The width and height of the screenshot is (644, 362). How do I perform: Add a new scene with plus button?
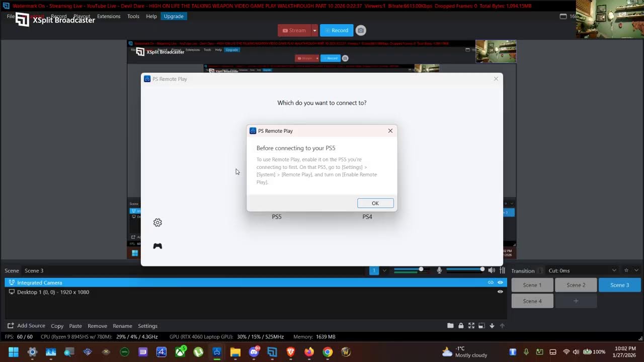pyautogui.click(x=576, y=301)
